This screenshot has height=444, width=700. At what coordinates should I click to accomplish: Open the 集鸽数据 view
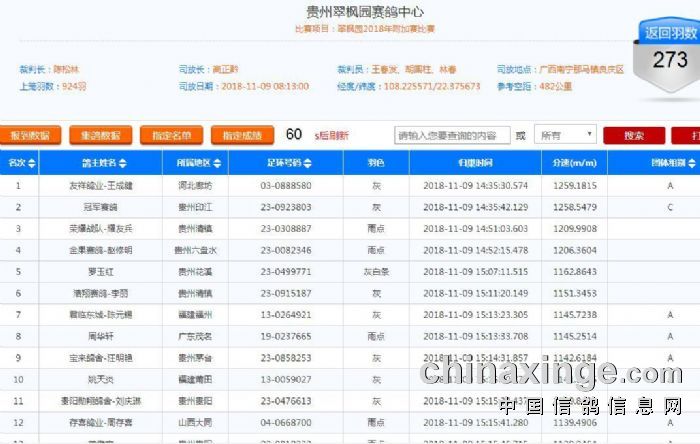click(x=101, y=135)
